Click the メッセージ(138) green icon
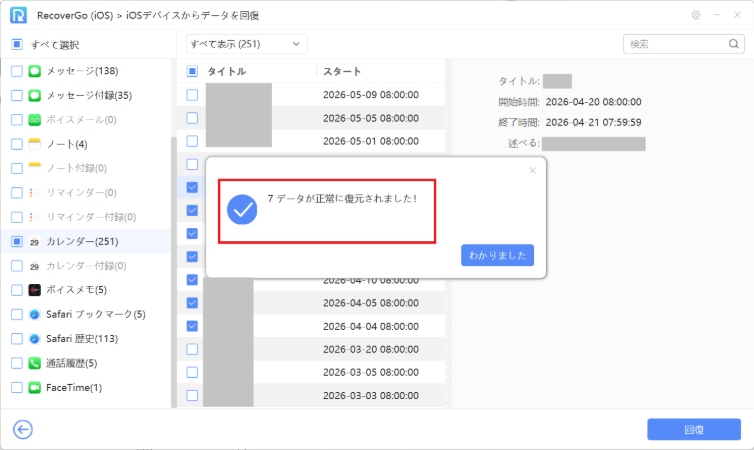 (x=35, y=71)
